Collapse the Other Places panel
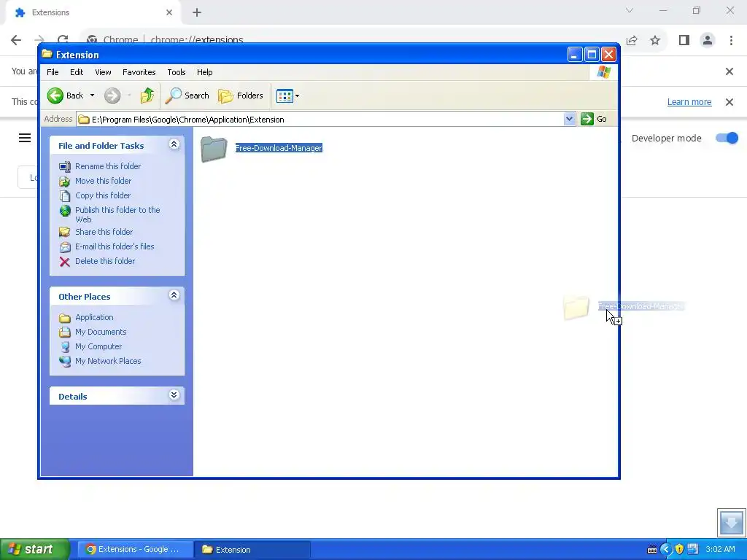 [x=174, y=295]
